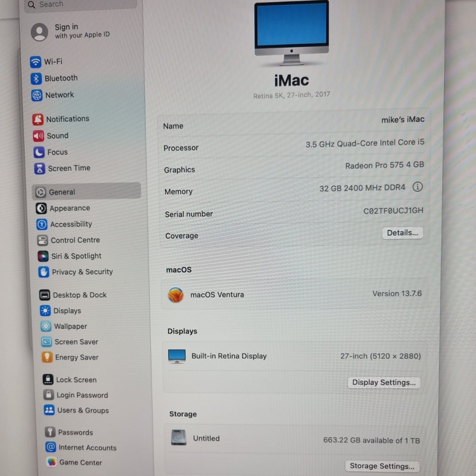This screenshot has height=476, width=476.
Task: Click the macOS Ventura logo icon
Action: [175, 295]
